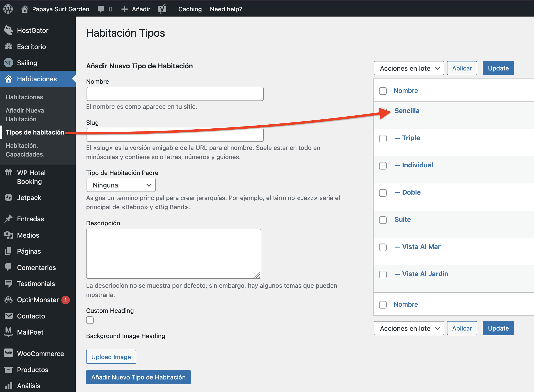Image resolution: width=534 pixels, height=392 pixels.
Task: Click the OptinMonster monster icon
Action: pos(9,300)
